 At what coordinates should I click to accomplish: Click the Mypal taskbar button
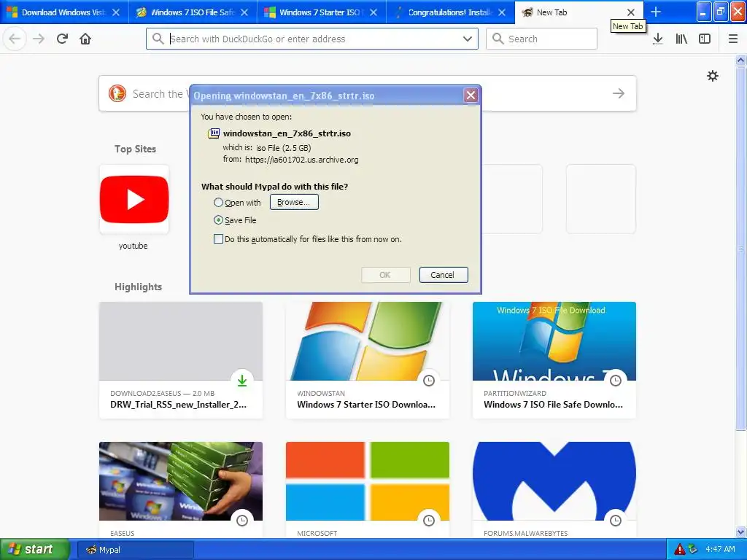point(136,550)
